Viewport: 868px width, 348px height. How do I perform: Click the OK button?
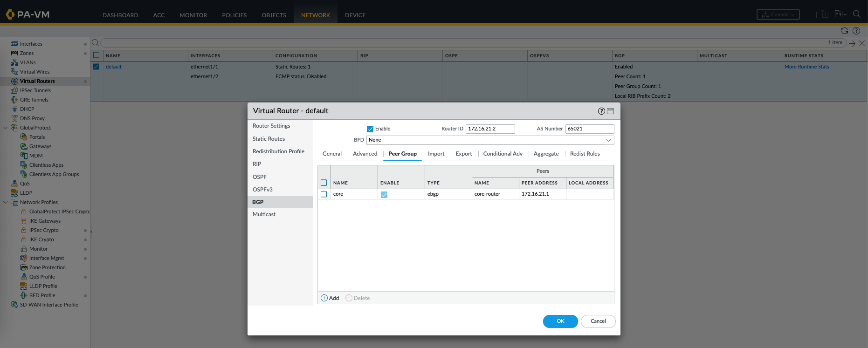click(560, 321)
